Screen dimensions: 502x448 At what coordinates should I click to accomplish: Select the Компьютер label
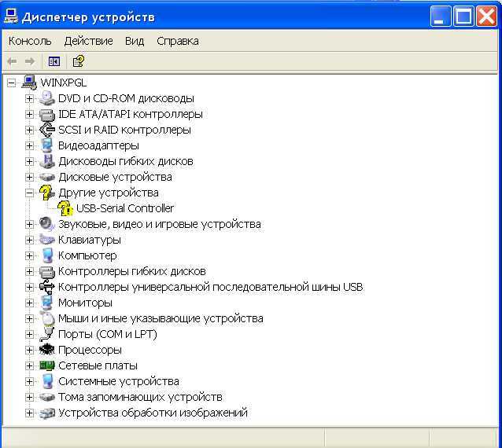tap(87, 255)
